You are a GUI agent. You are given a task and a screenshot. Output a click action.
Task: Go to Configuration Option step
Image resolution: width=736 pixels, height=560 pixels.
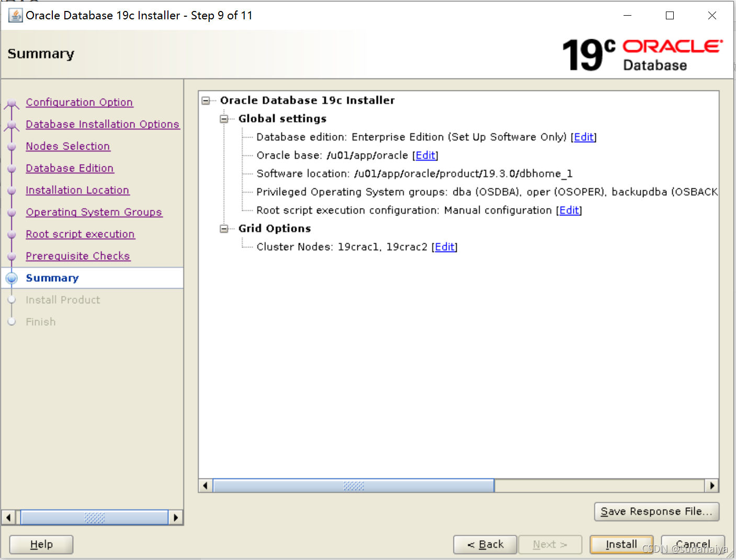coord(80,102)
